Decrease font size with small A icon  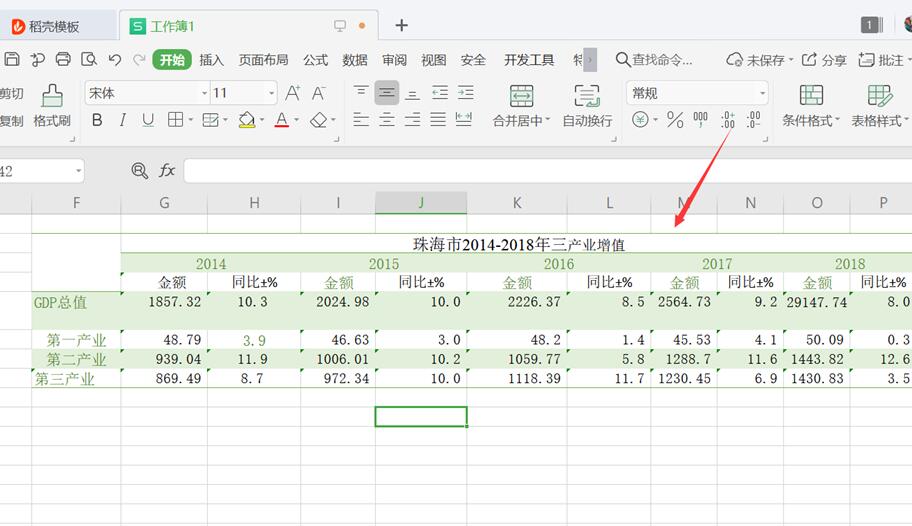coord(319,93)
